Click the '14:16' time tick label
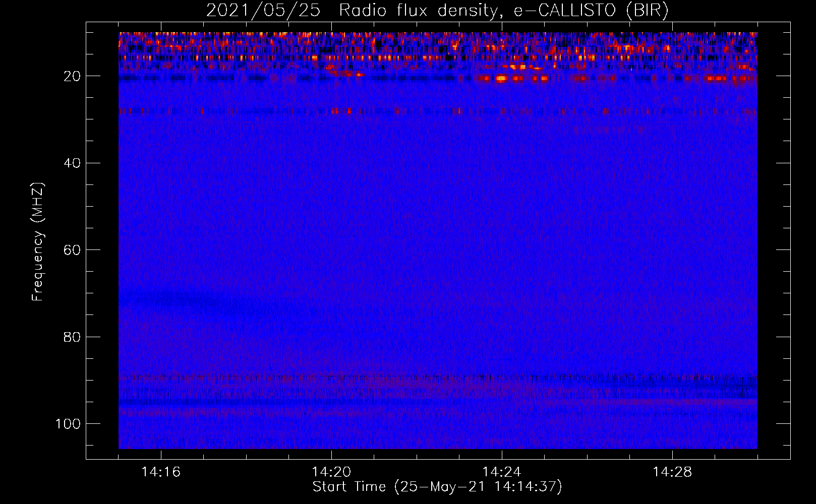 161,472
